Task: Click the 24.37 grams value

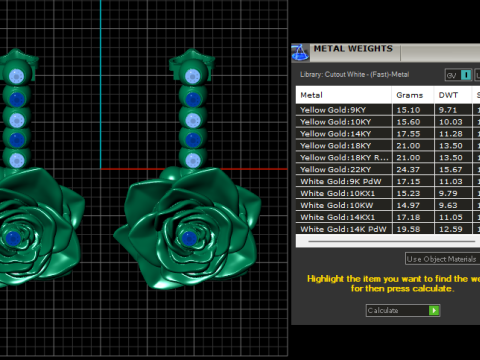Action: pos(408,170)
